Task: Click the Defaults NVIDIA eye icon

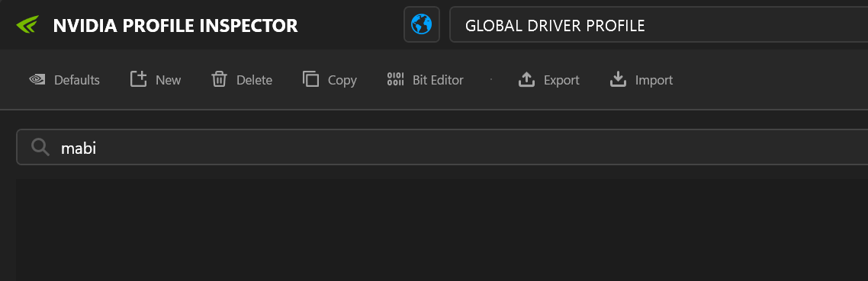Action: coord(37,80)
